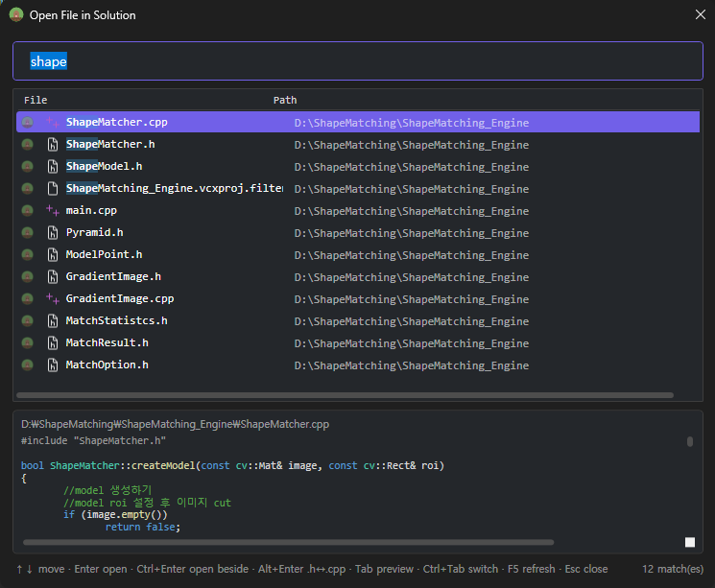Click round project icon in MatchOption.h row
Image resolution: width=715 pixels, height=588 pixels.
click(28, 365)
